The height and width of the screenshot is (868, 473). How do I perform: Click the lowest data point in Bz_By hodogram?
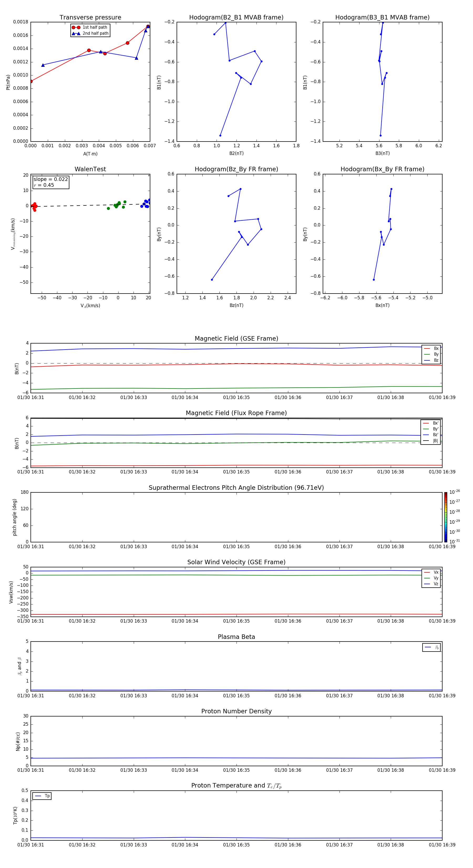(212, 280)
